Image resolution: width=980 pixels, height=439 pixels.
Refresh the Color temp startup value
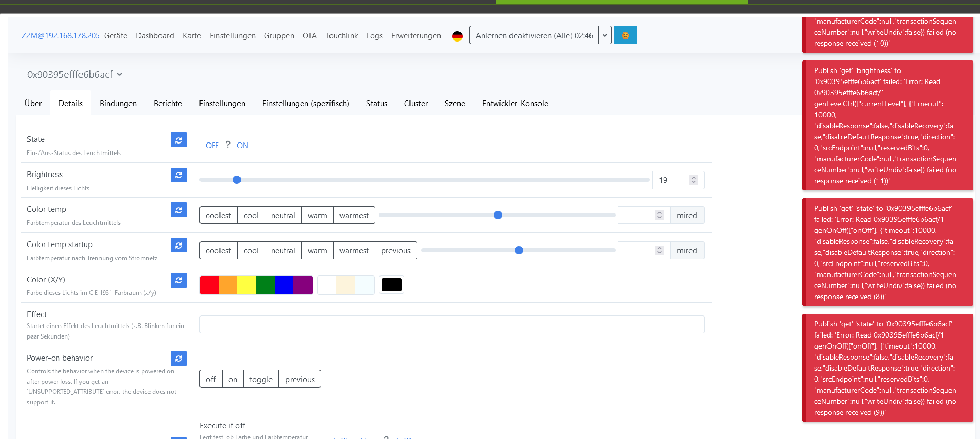(x=178, y=245)
